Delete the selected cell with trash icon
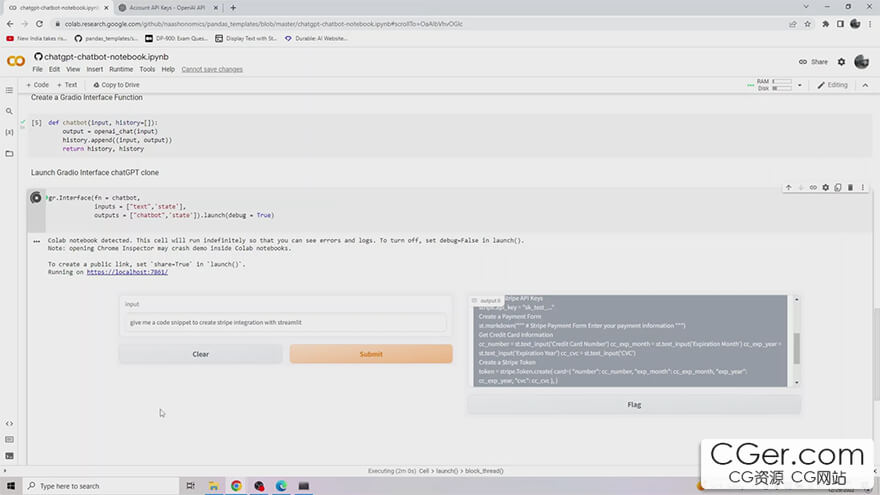This screenshot has height=495, width=880. [851, 187]
